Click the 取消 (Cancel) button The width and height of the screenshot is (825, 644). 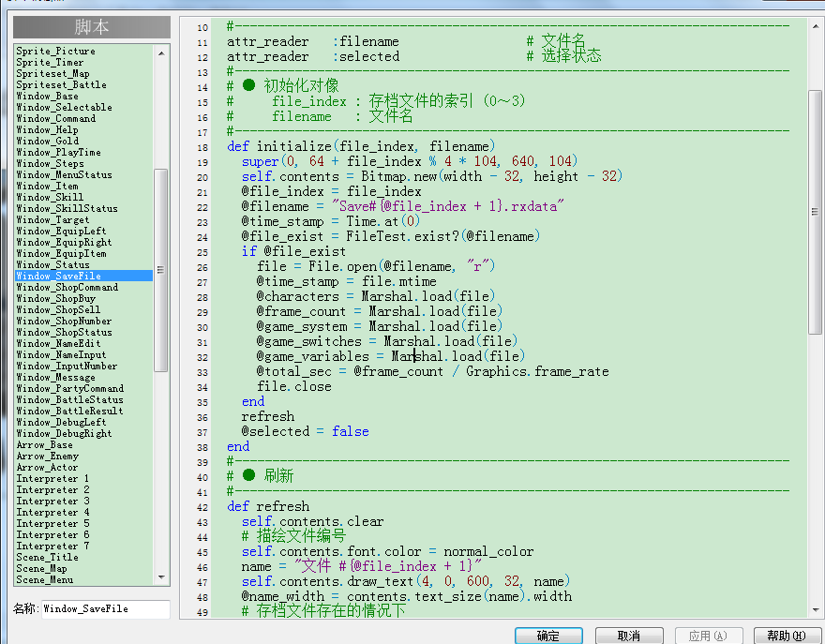coord(629,636)
